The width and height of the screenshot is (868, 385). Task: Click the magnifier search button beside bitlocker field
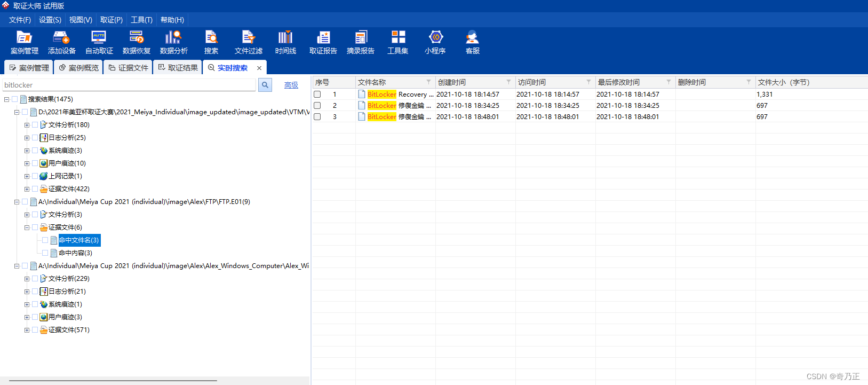pyautogui.click(x=265, y=85)
